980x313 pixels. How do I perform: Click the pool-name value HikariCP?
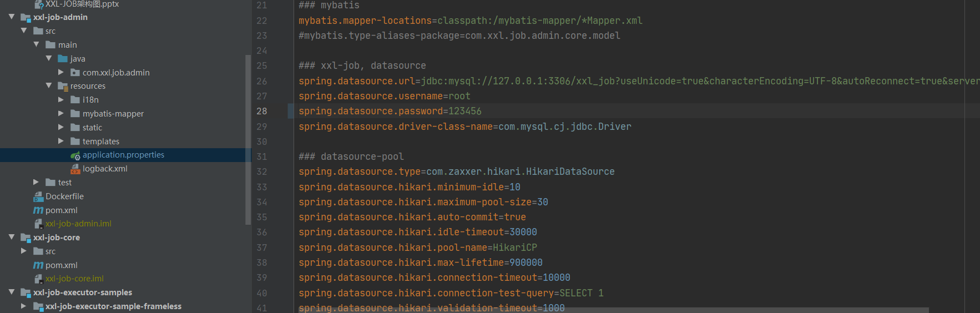pos(515,248)
